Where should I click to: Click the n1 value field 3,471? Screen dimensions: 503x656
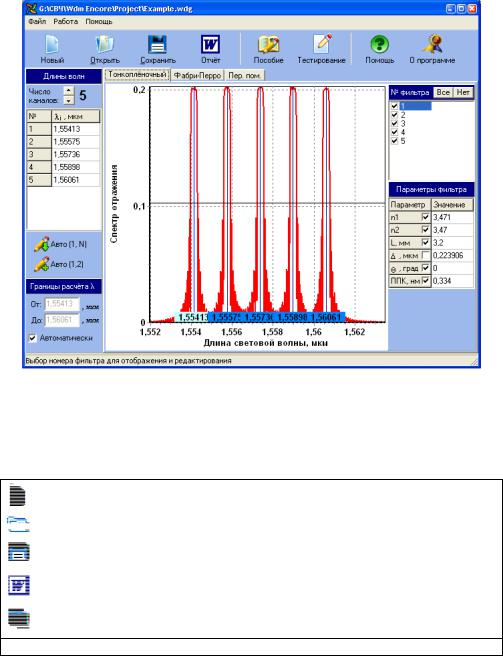tap(452, 217)
